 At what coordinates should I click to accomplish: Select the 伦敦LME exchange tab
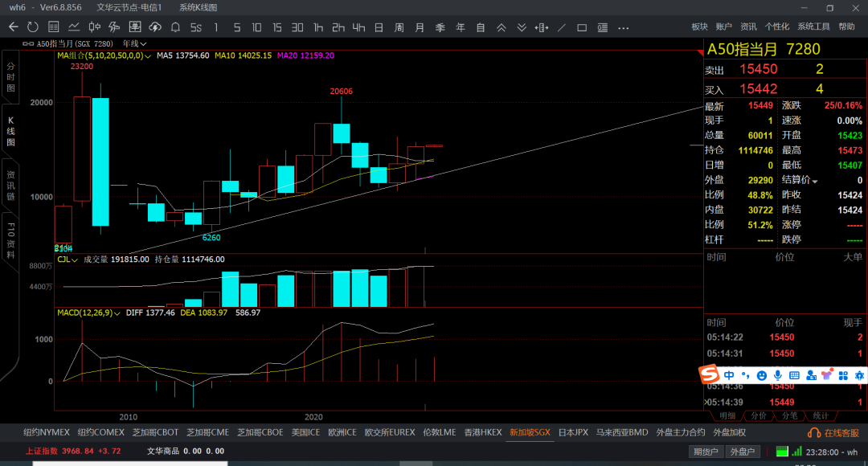tap(440, 433)
